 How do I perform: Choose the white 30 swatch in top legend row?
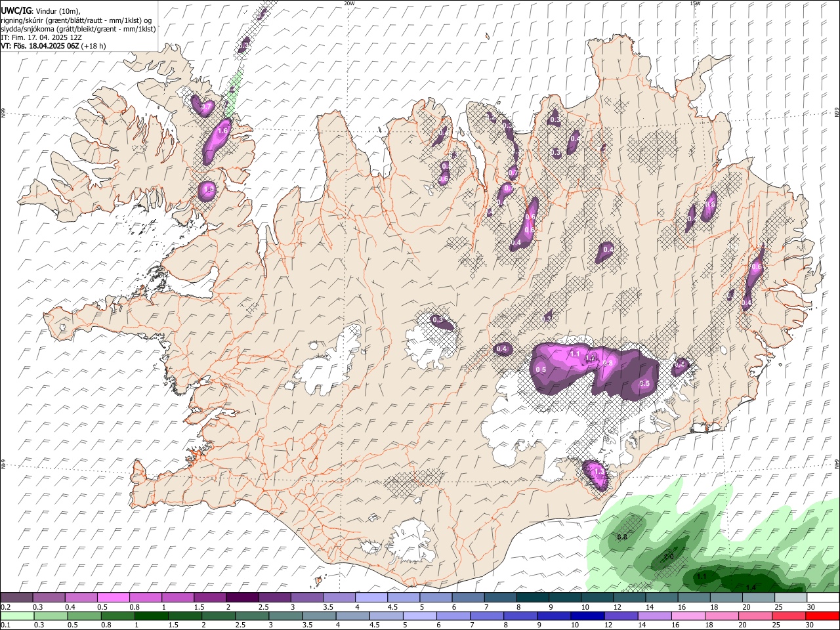pyautogui.click(x=824, y=597)
